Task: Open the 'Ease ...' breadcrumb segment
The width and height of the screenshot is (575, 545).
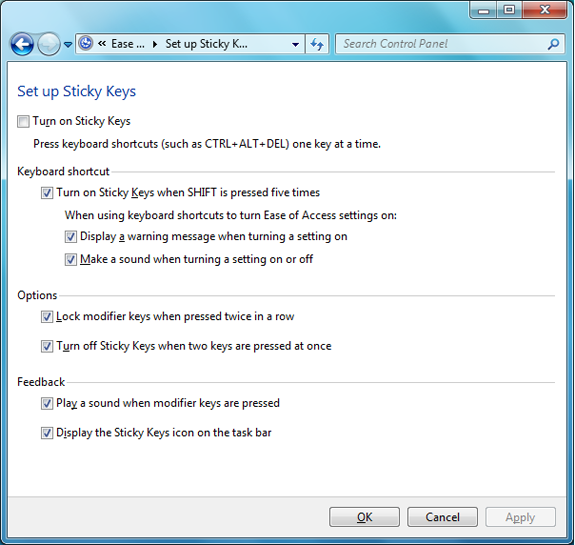Action: coord(128,44)
